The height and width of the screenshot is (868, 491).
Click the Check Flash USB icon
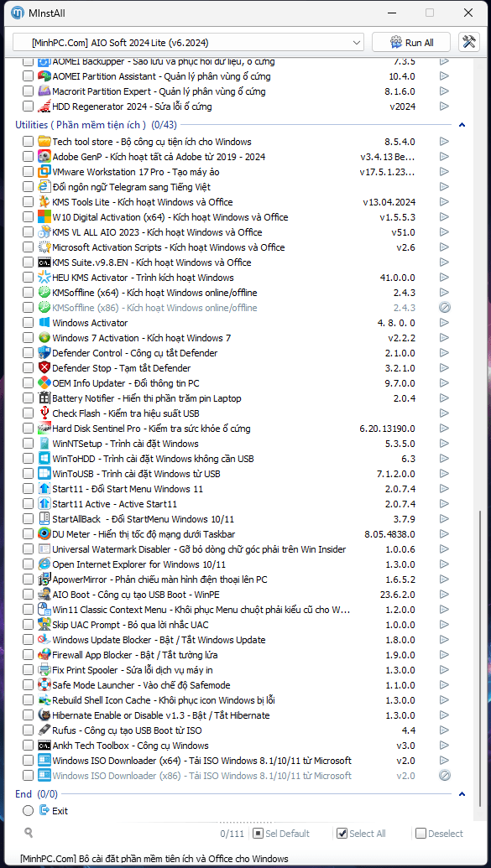44,413
